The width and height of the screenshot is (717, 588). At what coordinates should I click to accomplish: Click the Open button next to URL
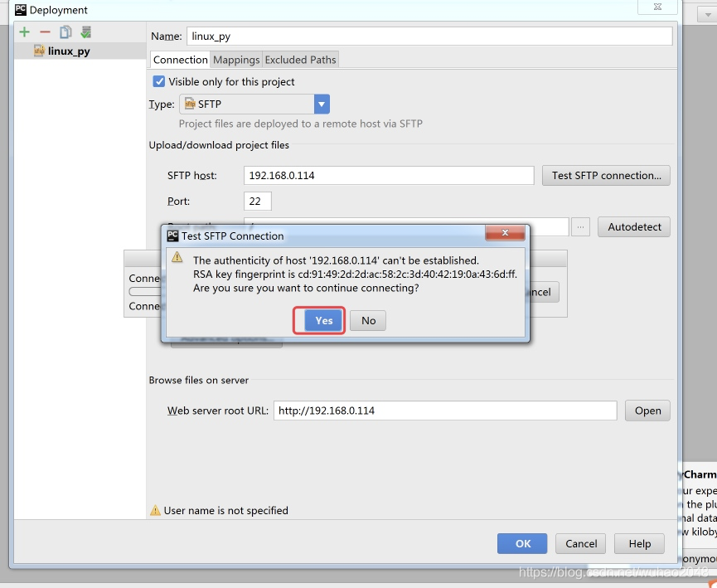pyautogui.click(x=647, y=411)
